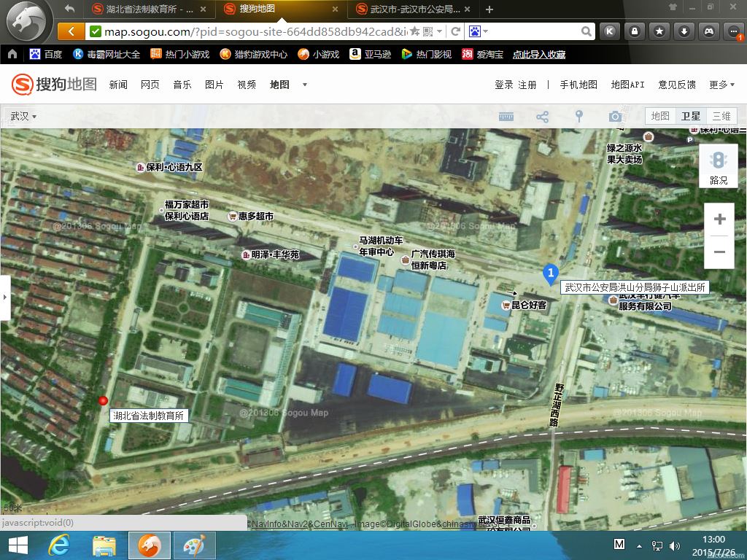Select the place marker pin tool

point(579,117)
